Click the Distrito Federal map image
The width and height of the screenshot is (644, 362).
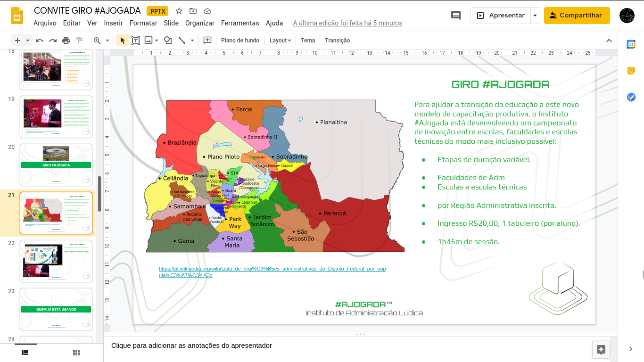(274, 176)
